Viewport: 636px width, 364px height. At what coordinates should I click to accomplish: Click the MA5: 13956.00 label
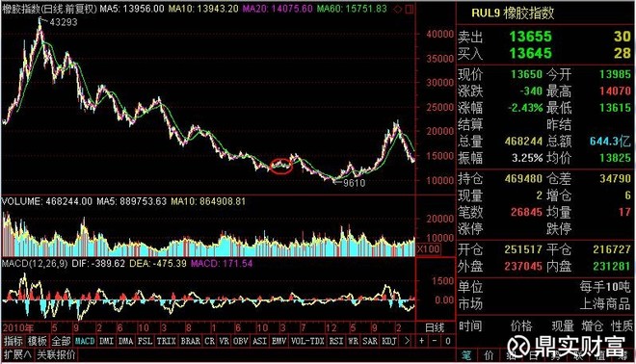coord(132,9)
